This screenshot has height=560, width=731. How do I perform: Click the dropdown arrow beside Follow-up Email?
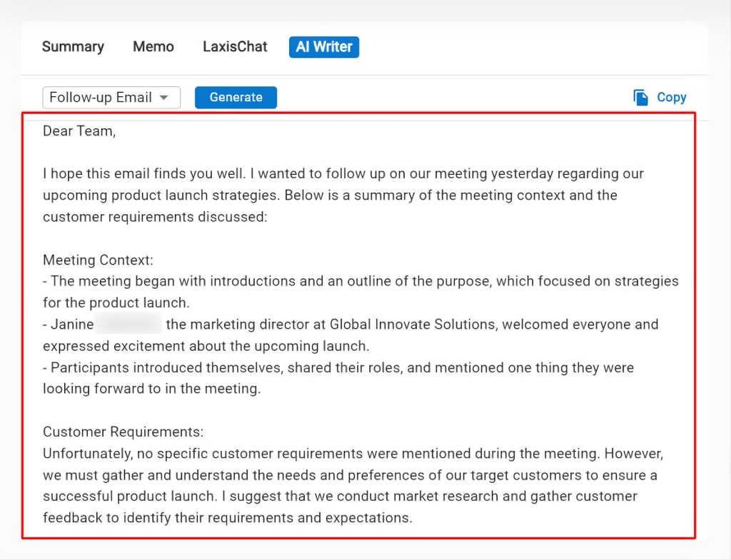(164, 98)
